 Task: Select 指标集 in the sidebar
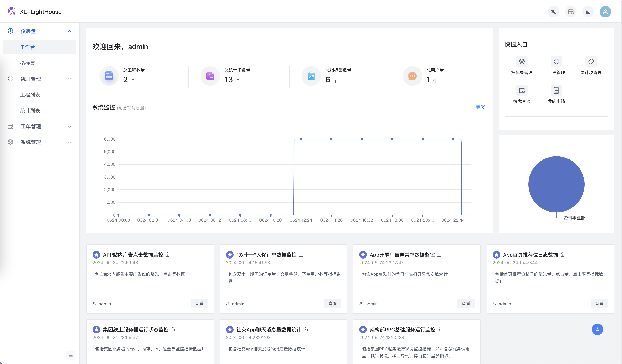(x=28, y=63)
